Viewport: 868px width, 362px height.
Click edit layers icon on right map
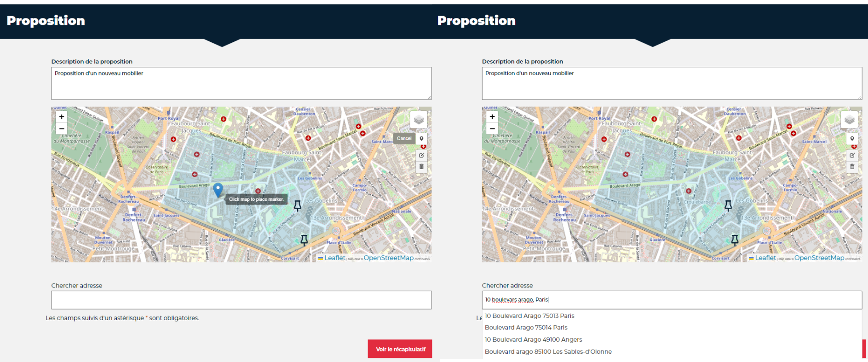click(x=852, y=156)
